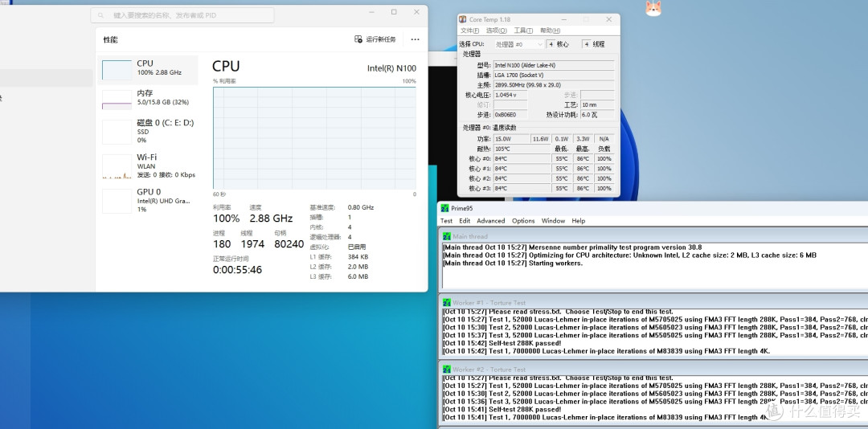Click the 1974 threads value
This screenshot has width=868, height=429.
(x=252, y=244)
